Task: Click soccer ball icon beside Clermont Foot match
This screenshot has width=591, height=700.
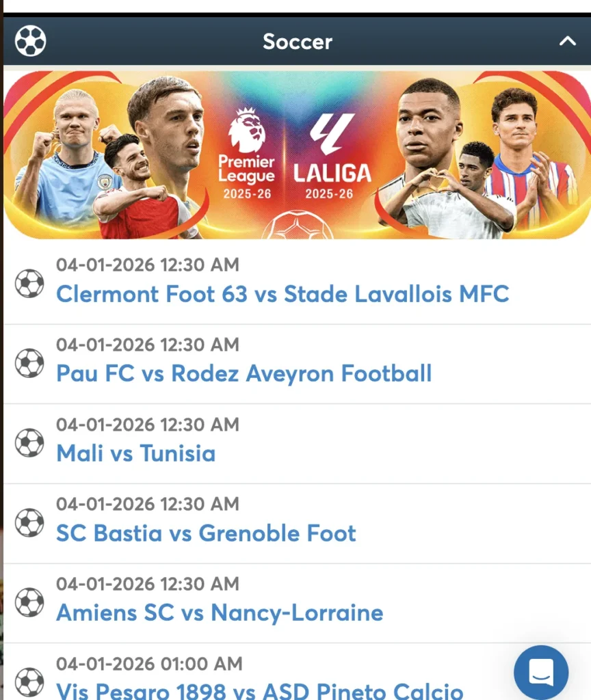Action: point(29,283)
